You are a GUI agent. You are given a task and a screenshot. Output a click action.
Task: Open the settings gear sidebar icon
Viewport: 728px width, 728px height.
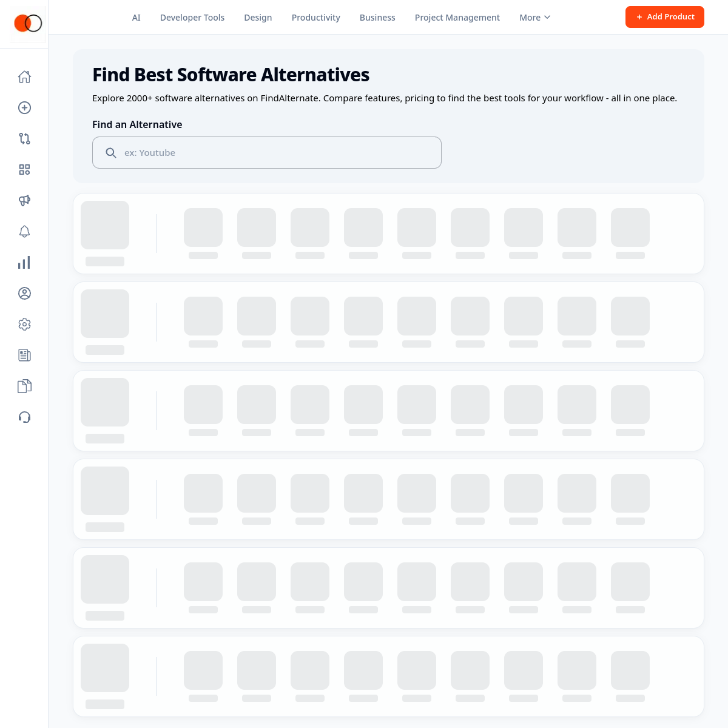(24, 324)
